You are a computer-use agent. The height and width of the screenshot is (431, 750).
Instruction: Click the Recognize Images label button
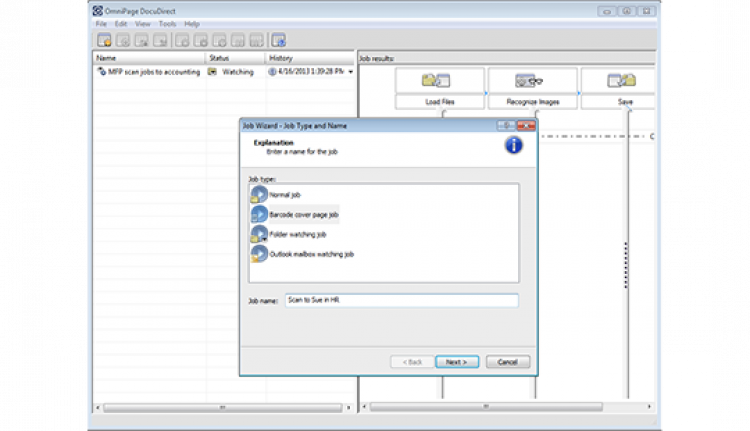click(x=532, y=102)
